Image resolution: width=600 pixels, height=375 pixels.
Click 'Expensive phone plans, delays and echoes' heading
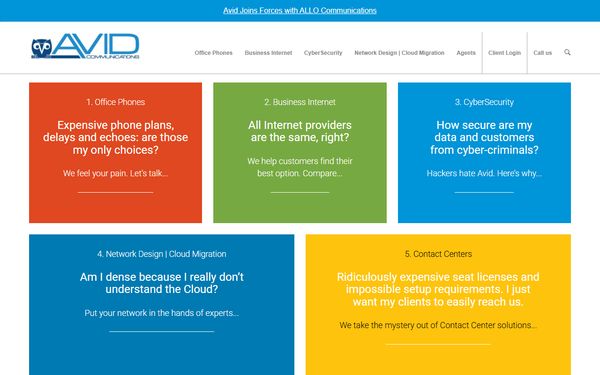tap(116, 137)
